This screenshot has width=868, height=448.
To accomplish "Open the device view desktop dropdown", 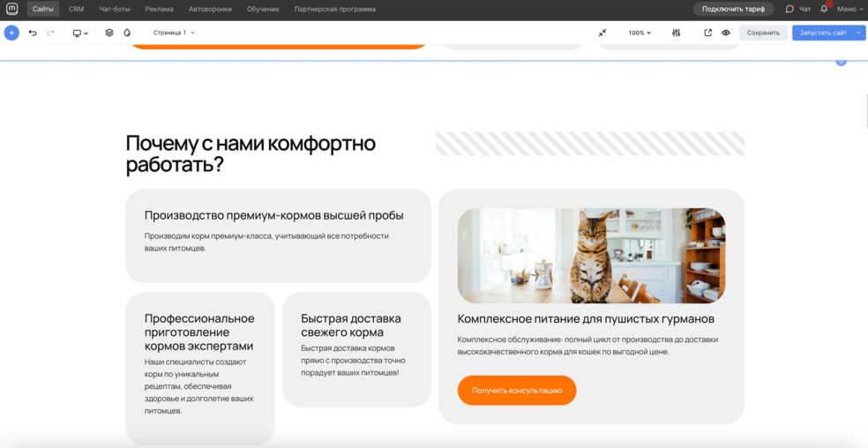I will click(x=80, y=34).
